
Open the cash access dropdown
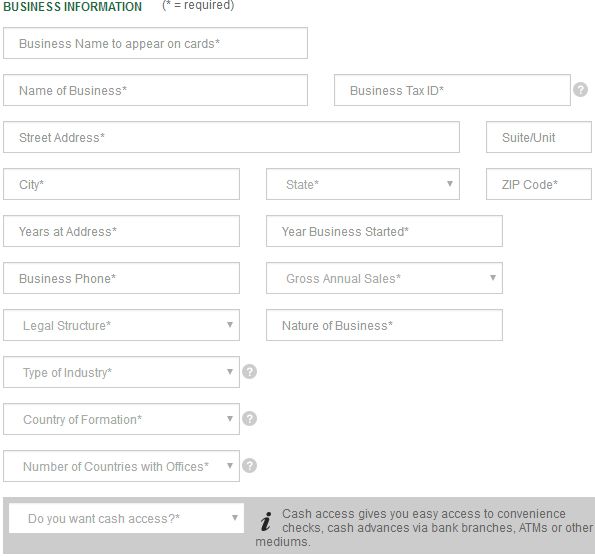[126, 518]
